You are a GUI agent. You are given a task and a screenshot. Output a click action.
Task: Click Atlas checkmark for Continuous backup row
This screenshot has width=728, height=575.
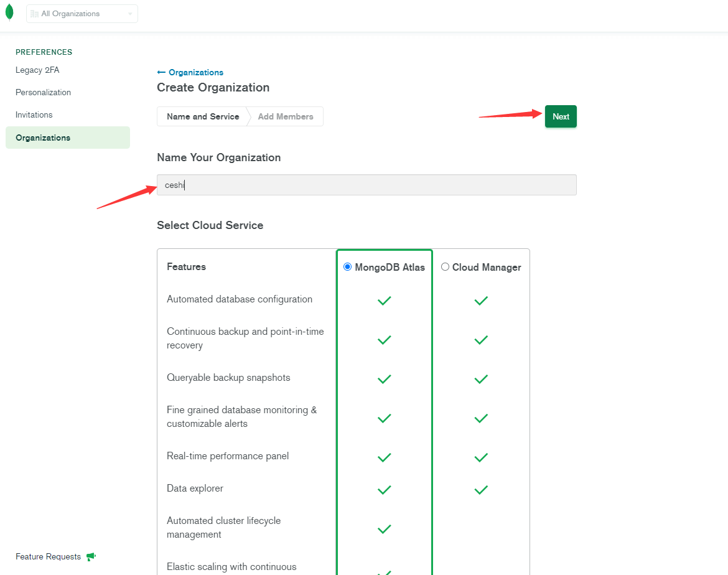pyautogui.click(x=385, y=340)
